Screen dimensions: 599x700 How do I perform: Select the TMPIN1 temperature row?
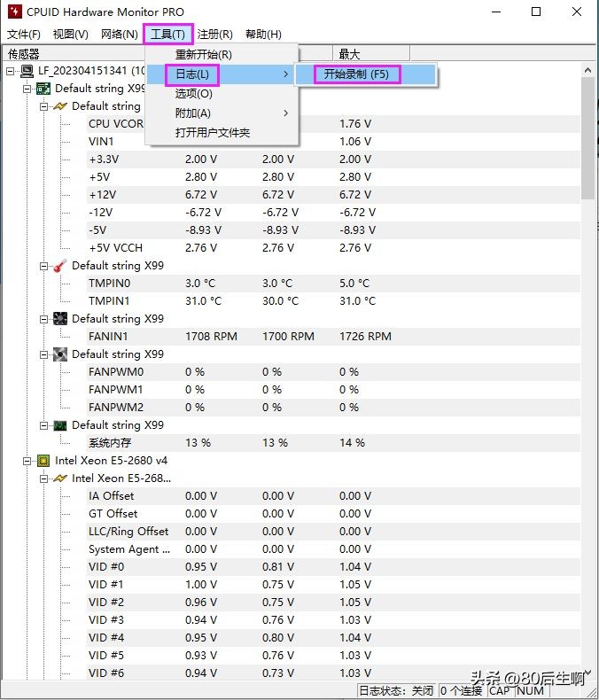pyautogui.click(x=334, y=301)
